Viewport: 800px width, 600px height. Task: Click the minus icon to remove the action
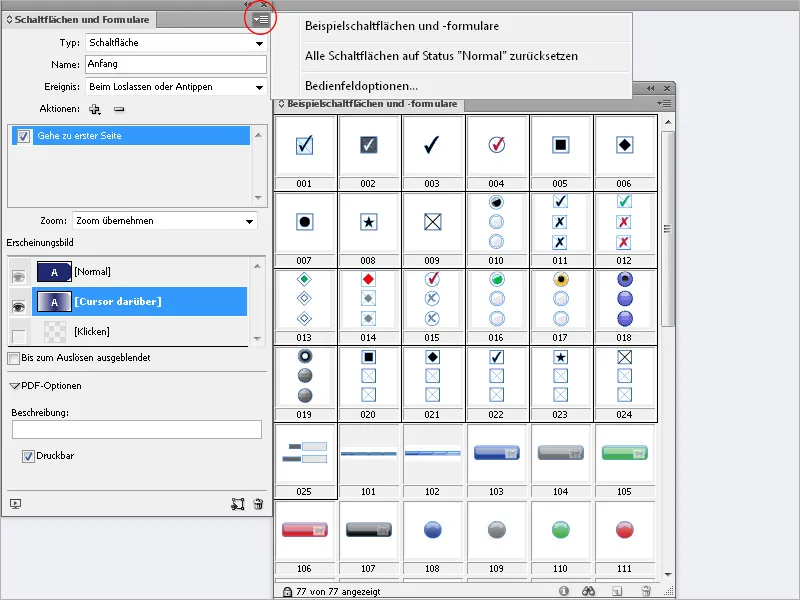click(118, 109)
